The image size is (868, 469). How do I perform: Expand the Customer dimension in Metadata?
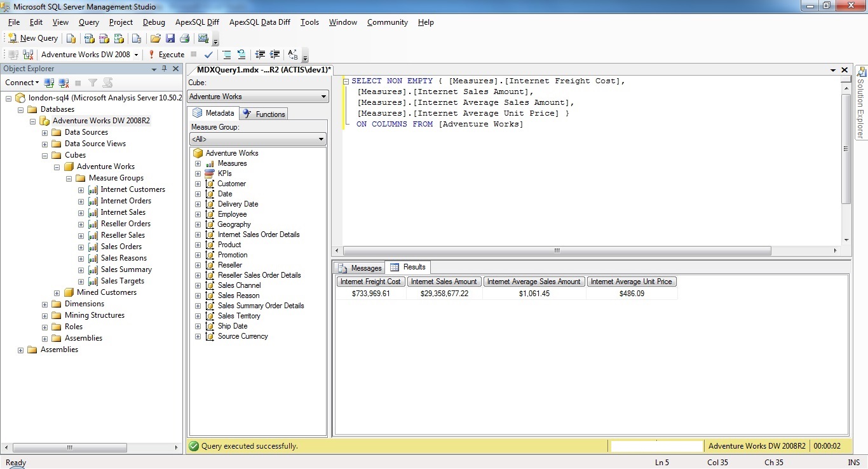click(198, 184)
